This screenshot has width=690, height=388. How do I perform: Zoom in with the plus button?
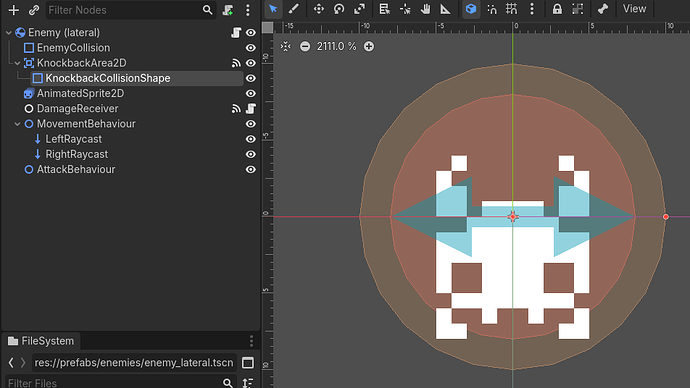tap(369, 46)
